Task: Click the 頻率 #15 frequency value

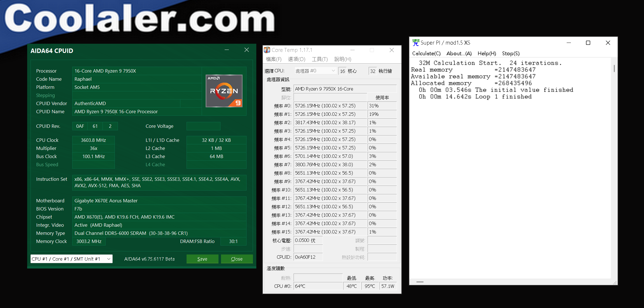Action: [330, 232]
